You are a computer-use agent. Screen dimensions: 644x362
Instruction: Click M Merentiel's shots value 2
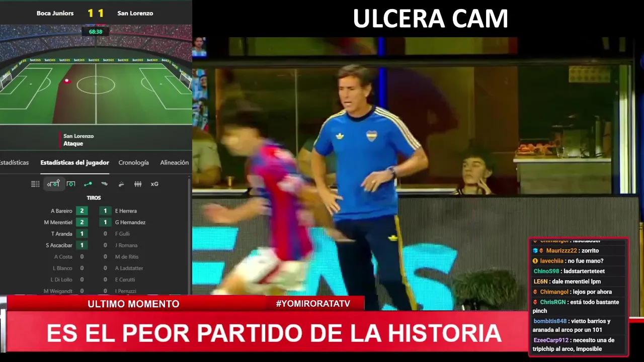(82, 222)
